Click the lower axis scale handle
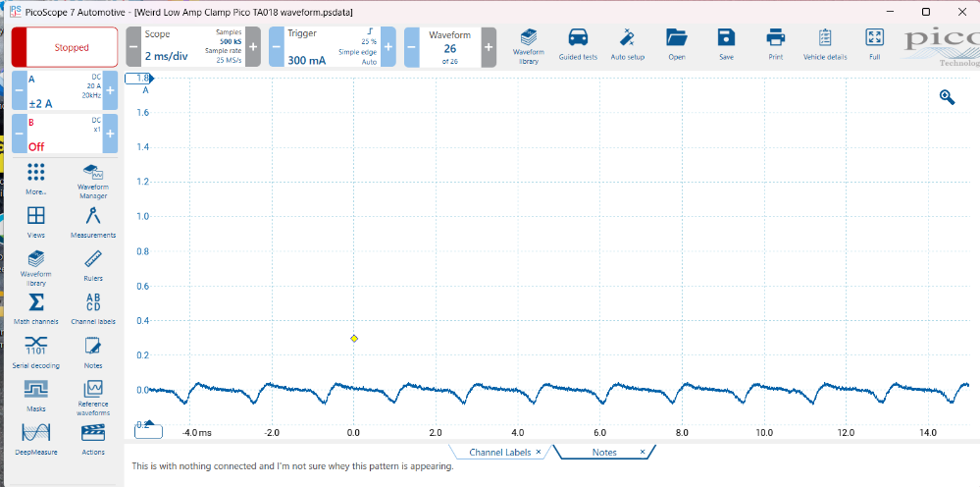The width and height of the screenshot is (980, 487). coord(149,429)
